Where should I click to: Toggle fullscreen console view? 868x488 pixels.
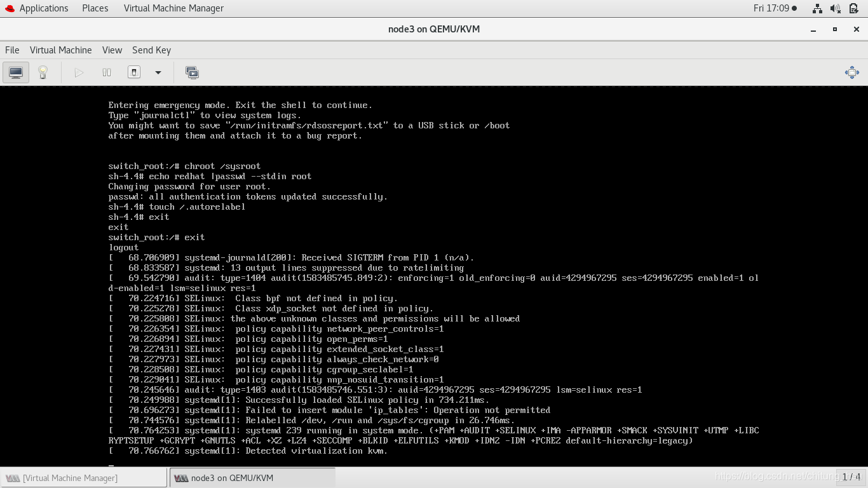pos(852,72)
